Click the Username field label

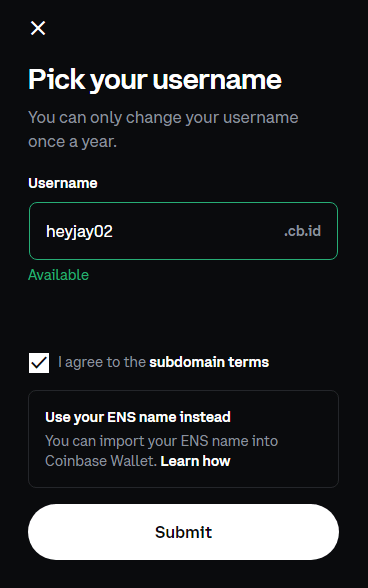(x=63, y=183)
